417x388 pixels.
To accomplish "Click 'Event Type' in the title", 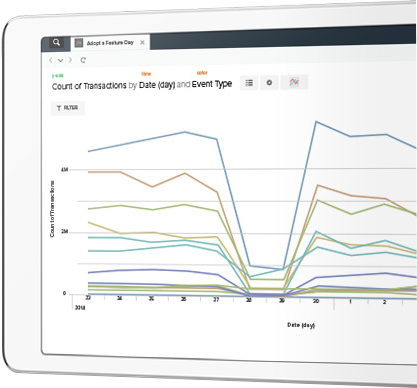I will 212,84.
